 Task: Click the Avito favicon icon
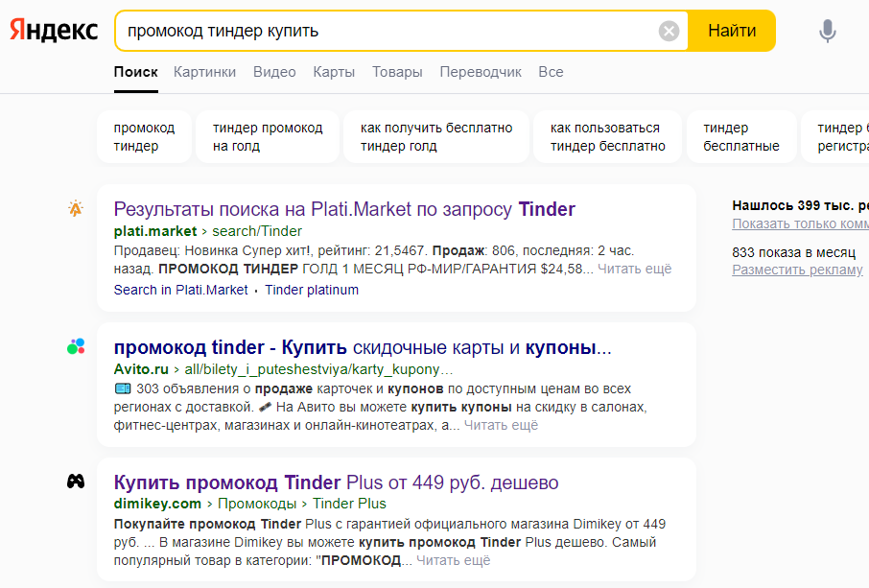(x=76, y=346)
